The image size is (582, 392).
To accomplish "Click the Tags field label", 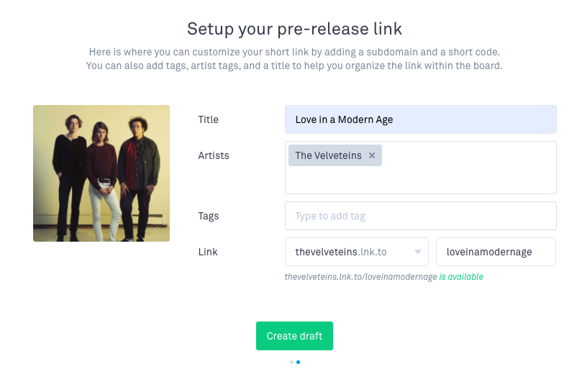I will click(208, 216).
